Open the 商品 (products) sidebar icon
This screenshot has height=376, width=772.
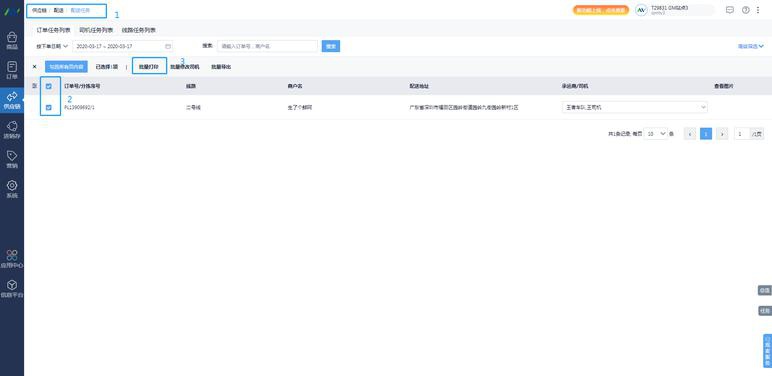[12, 40]
